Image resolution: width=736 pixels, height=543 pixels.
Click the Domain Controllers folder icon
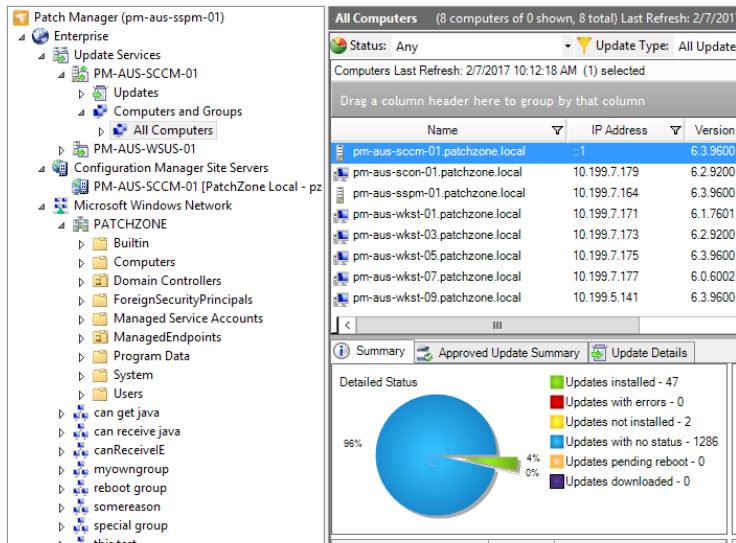pyautogui.click(x=100, y=281)
